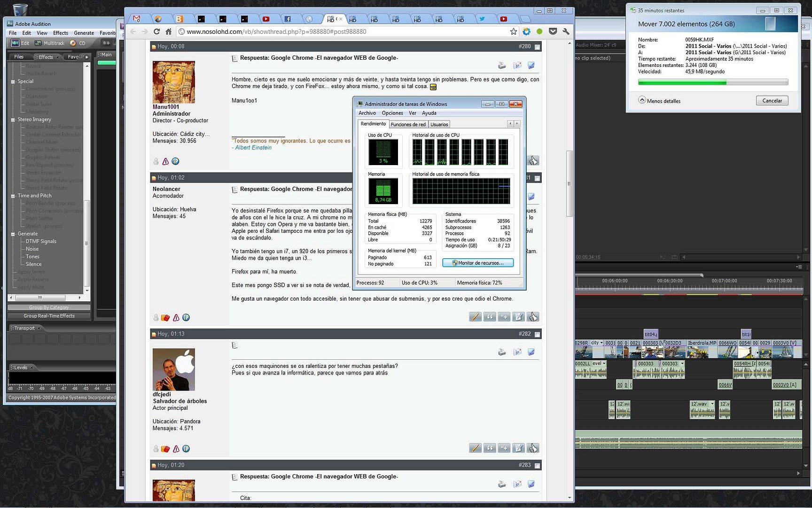Image resolution: width=812 pixels, height=508 pixels.
Task: Open Archivo menu in Task Manager
Action: point(367,113)
